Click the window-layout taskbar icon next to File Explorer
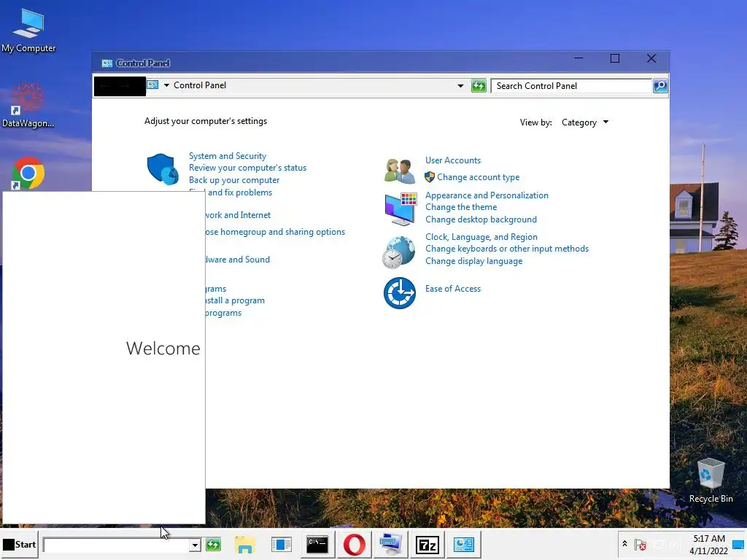747x560 pixels. tap(281, 544)
